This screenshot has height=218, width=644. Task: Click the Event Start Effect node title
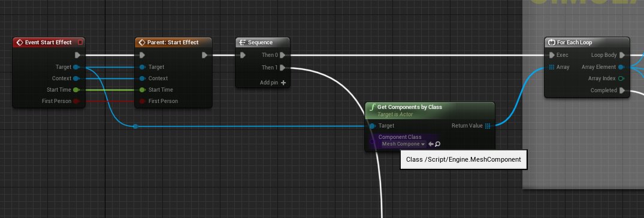[x=48, y=43]
